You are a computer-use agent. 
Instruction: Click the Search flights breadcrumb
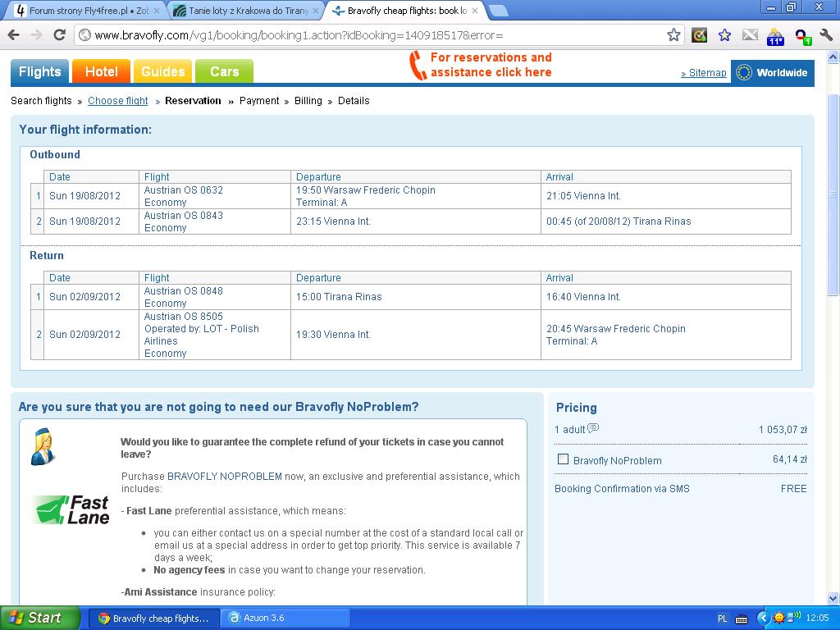(41, 101)
